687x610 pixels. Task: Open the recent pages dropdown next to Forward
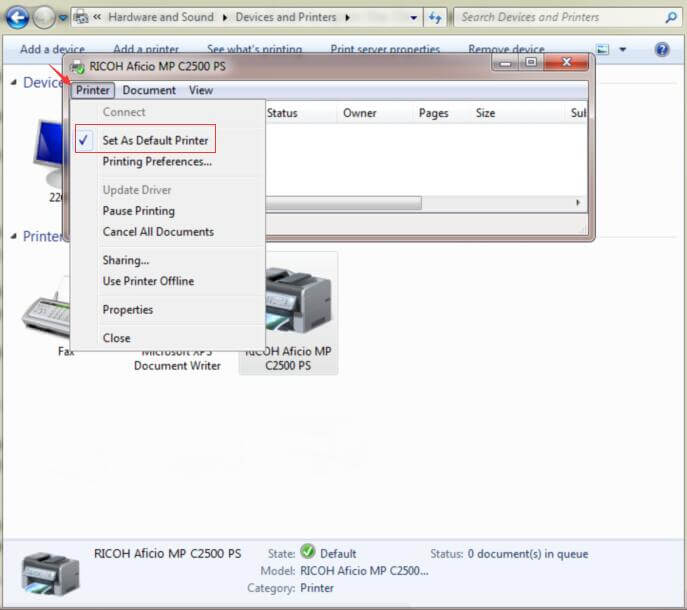(63, 18)
